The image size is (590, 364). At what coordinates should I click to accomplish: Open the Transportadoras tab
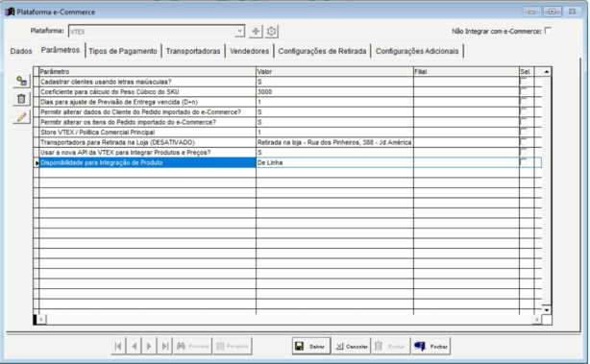(x=193, y=51)
